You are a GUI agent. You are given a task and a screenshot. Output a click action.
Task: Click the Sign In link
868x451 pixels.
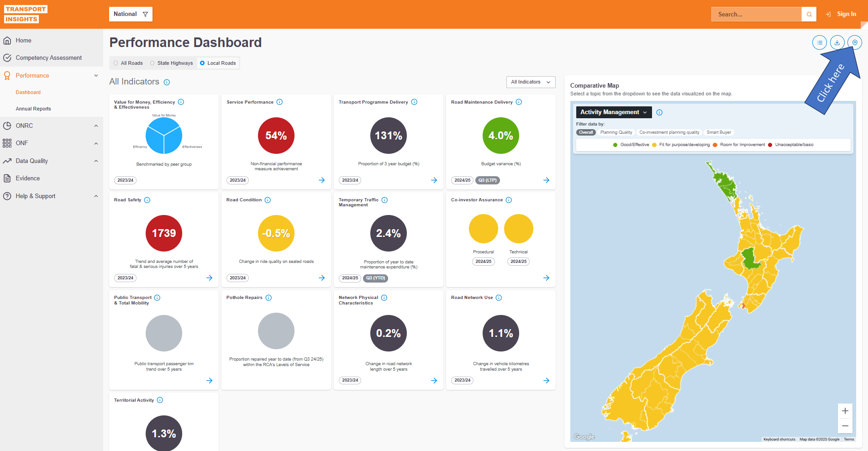pos(846,14)
